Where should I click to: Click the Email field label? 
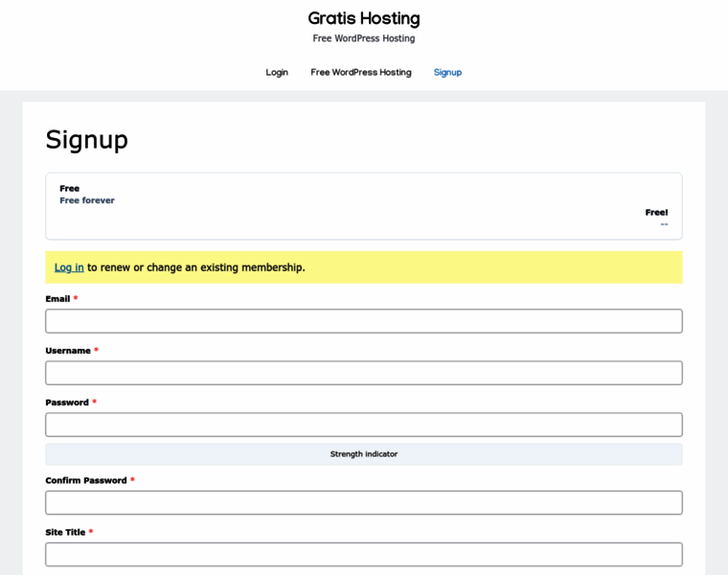click(57, 299)
